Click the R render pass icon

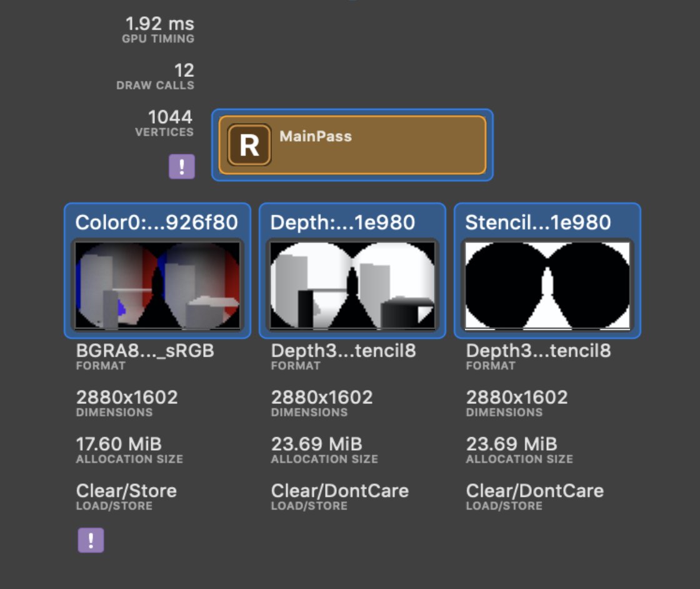tap(249, 144)
